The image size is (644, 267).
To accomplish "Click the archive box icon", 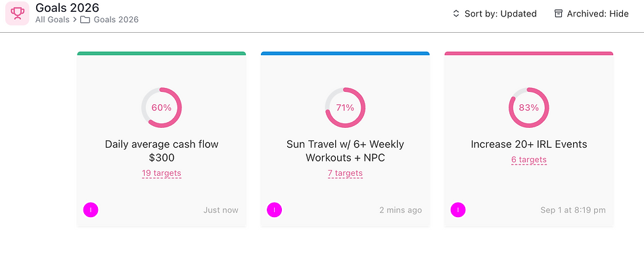I will tap(559, 13).
